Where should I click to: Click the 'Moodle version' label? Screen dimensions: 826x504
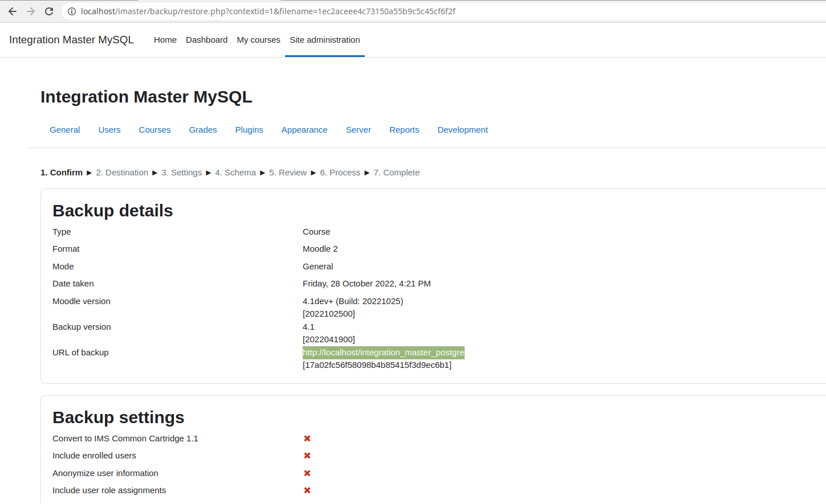pyautogui.click(x=82, y=301)
